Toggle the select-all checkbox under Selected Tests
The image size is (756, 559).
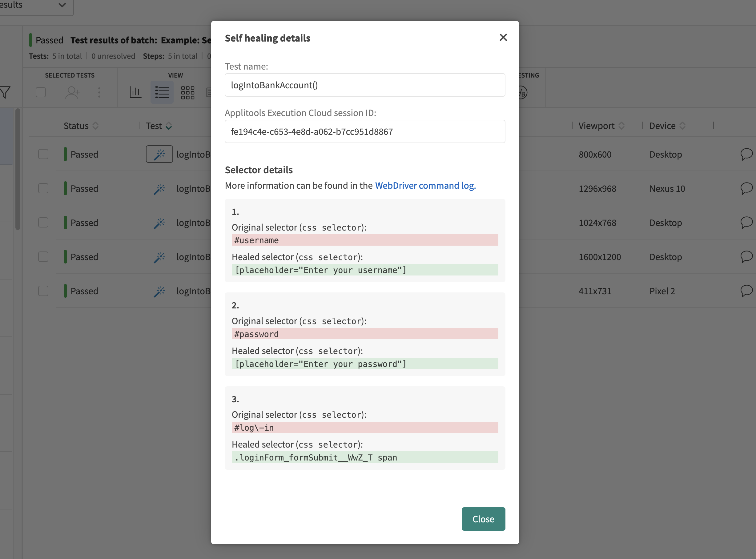(x=41, y=92)
